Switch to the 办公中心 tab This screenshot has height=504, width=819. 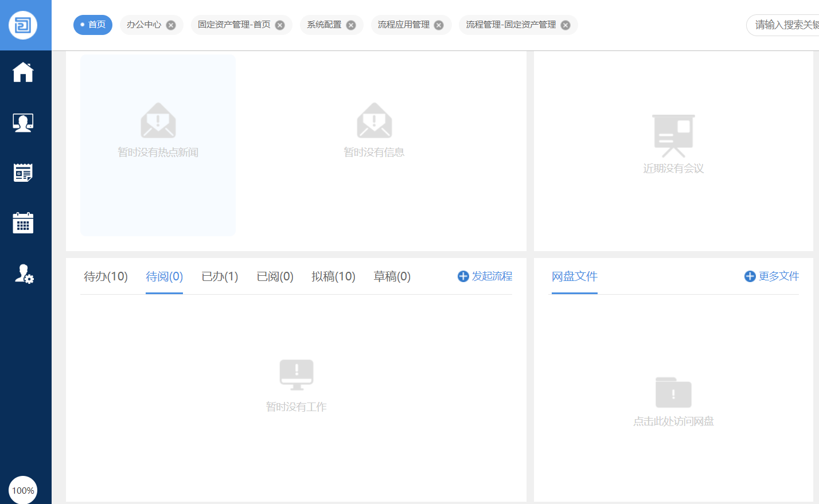tap(144, 25)
